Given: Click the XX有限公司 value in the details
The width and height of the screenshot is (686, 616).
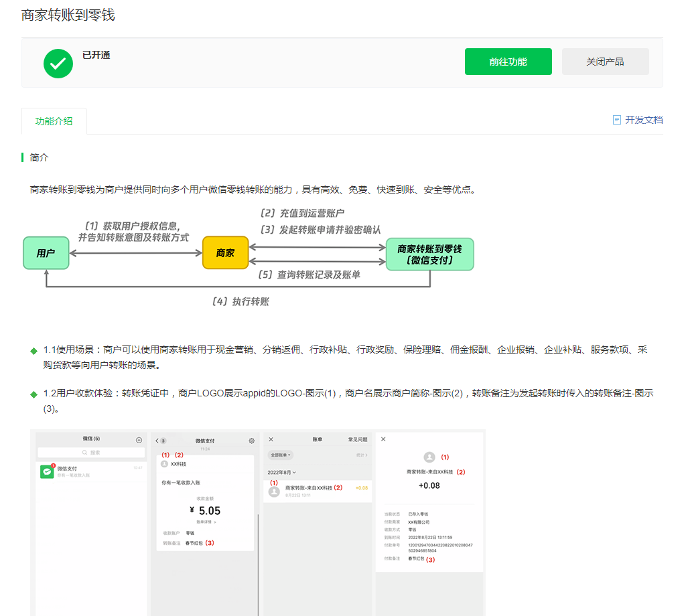Looking at the screenshot, I should [x=419, y=522].
